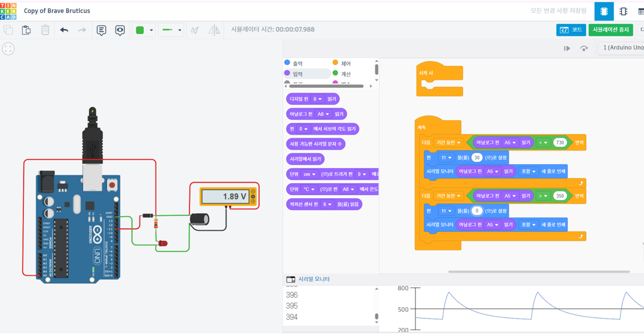Toggle notes visibility eye icon
Viewport: 644px width, 334px height.
pos(120,30)
